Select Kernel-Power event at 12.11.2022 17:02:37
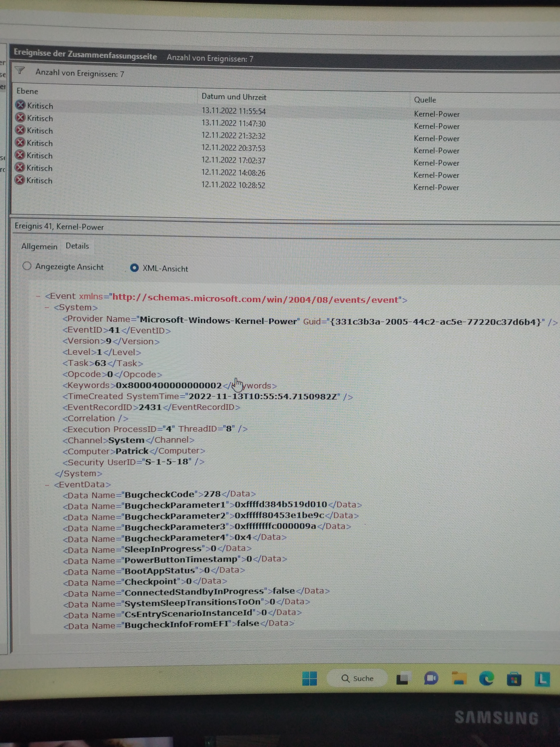 pyautogui.click(x=233, y=160)
